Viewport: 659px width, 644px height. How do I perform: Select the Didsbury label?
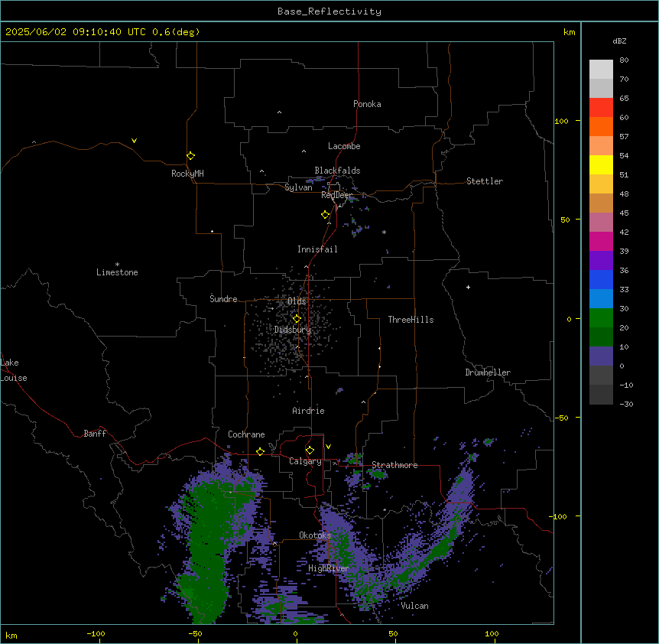point(293,330)
